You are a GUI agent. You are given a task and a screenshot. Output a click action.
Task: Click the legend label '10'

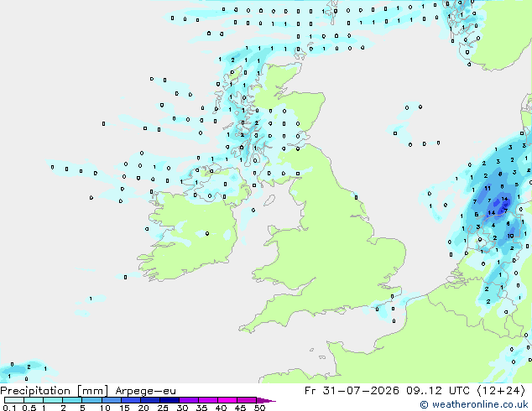click(105, 408)
